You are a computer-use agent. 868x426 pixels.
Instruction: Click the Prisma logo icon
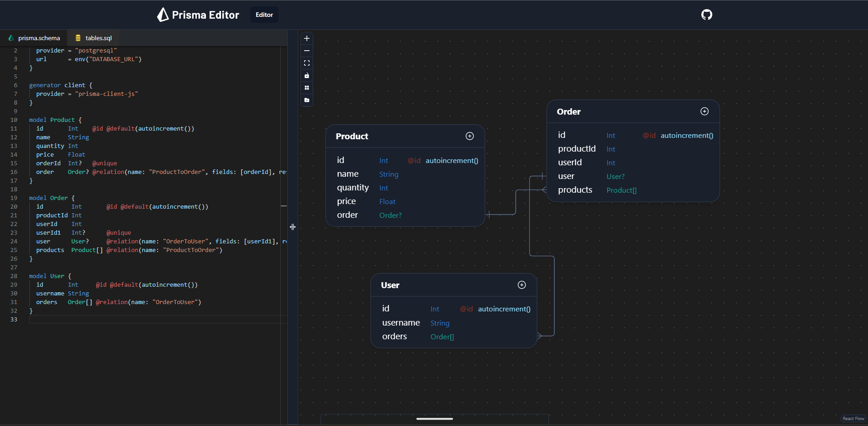coord(163,15)
